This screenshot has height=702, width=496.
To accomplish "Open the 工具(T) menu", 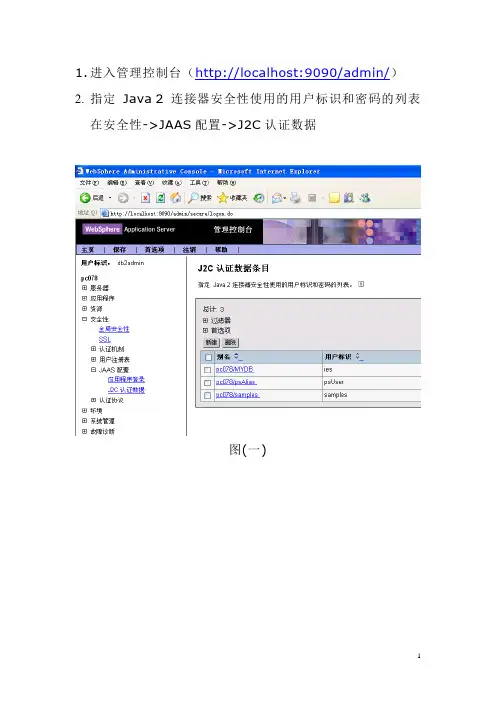I will [199, 183].
